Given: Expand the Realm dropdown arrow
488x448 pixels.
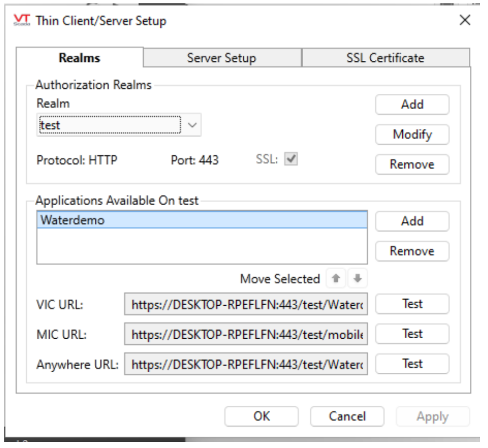Looking at the screenshot, I should pyautogui.click(x=192, y=126).
